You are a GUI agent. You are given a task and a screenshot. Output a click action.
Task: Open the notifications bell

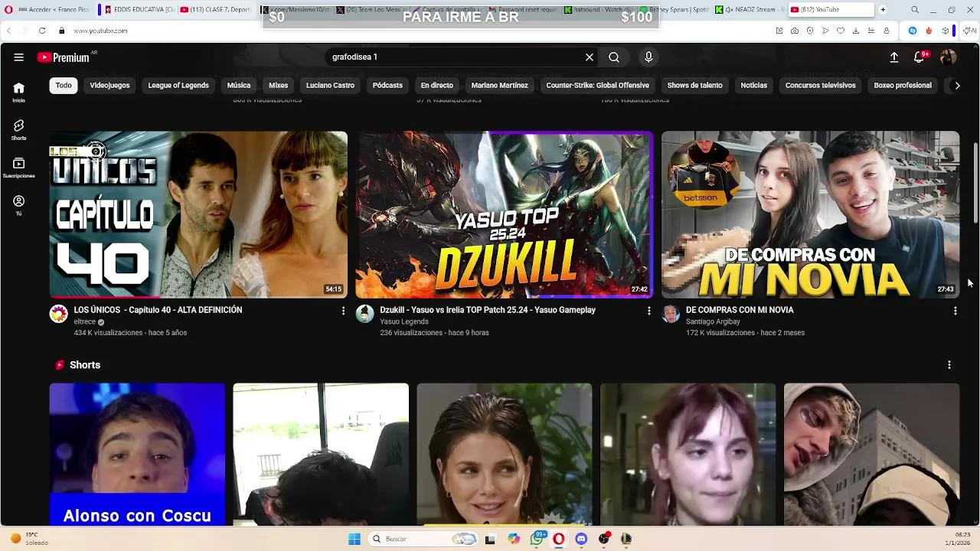[x=920, y=57]
